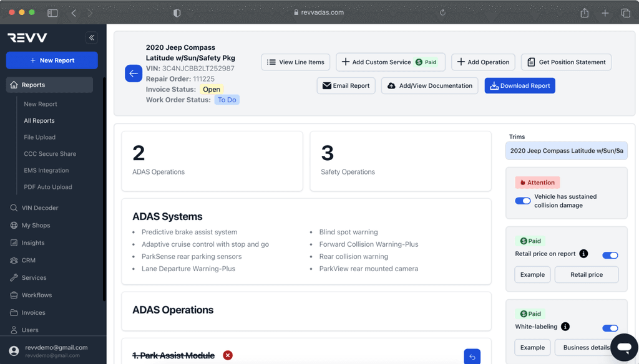Click the Download Report button

coord(519,85)
